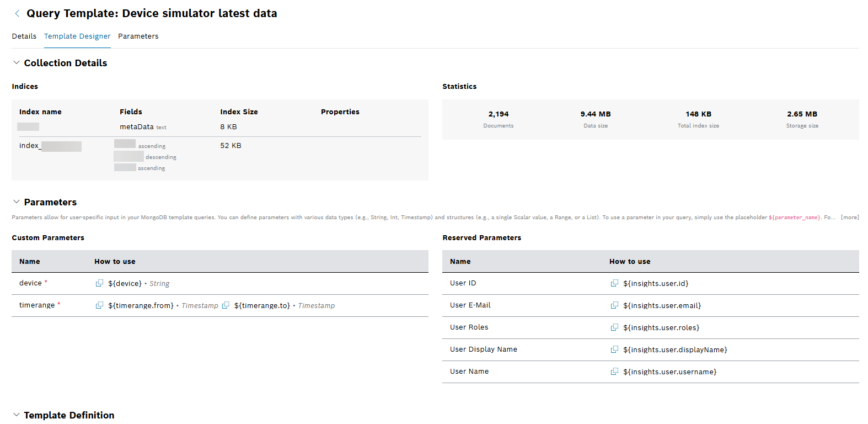868x424 pixels.
Task: Select the device custom parameter name
Action: (30, 283)
